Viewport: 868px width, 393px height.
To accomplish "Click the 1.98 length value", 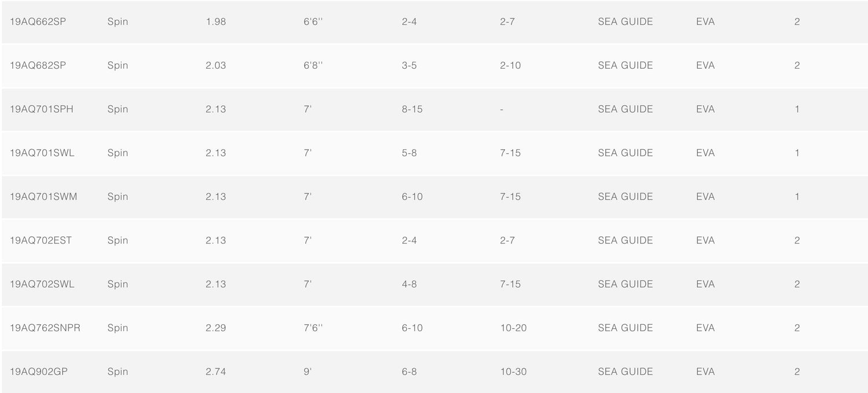I will [216, 22].
